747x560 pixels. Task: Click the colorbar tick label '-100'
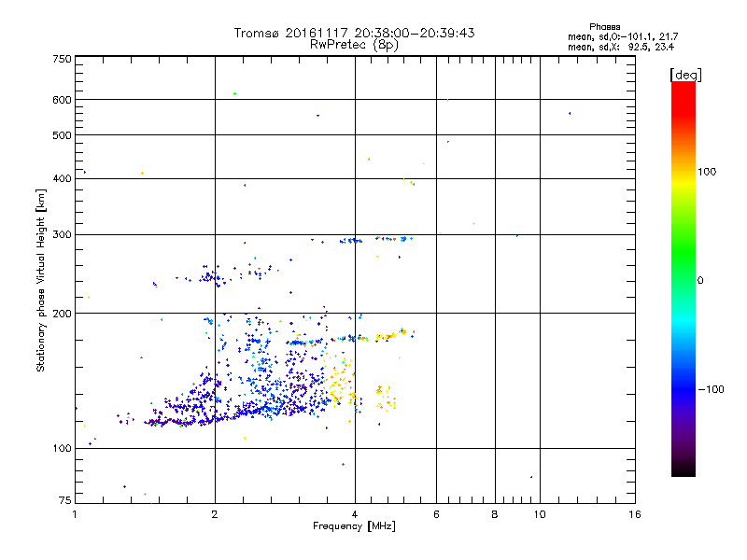[711, 389]
